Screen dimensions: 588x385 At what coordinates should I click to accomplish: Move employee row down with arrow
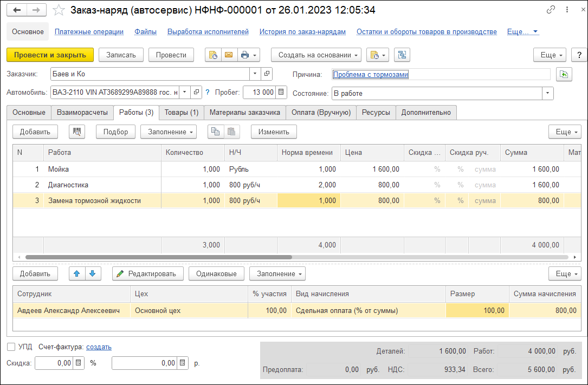[x=93, y=273]
